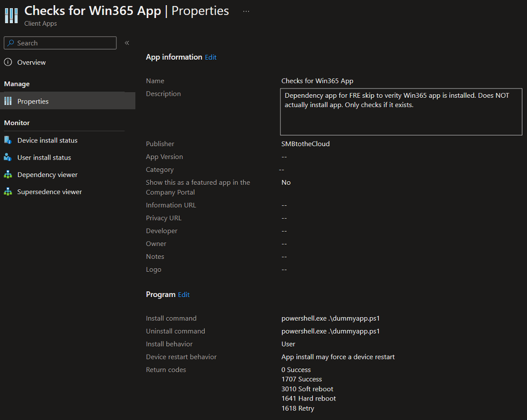Collapse the sidebar with the double chevron
The image size is (527, 420).
[x=127, y=43]
